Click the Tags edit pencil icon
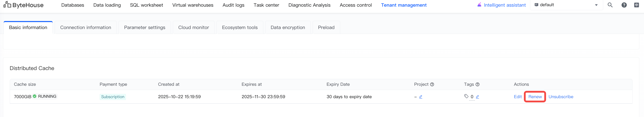 click(x=478, y=97)
